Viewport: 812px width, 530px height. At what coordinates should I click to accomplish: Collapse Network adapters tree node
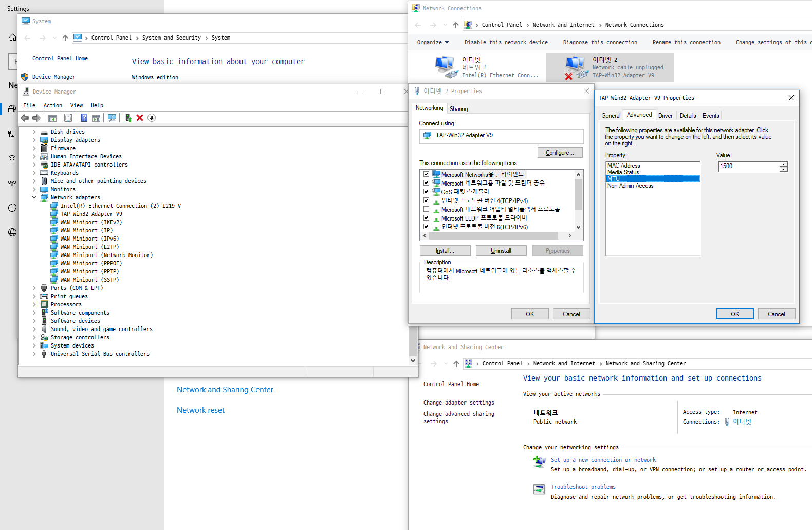(x=34, y=197)
